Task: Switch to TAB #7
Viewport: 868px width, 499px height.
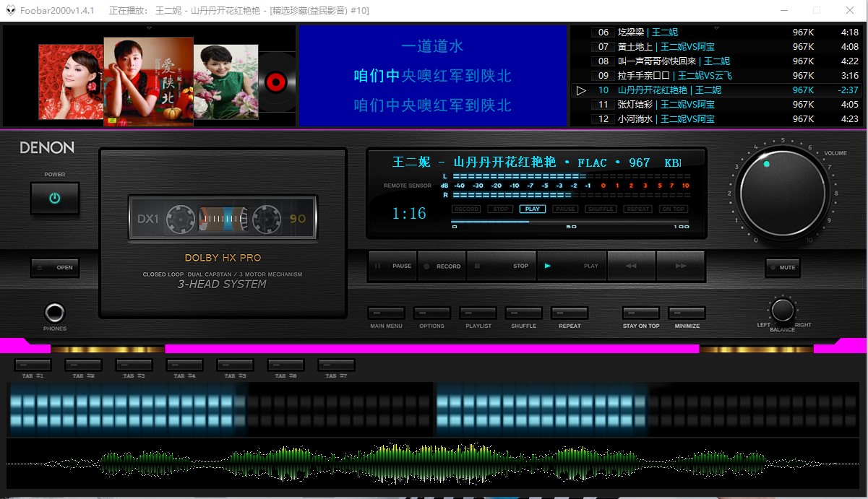Action: point(336,365)
